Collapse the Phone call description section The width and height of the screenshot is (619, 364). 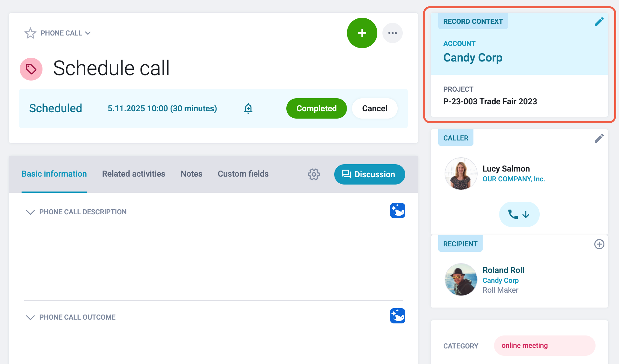click(x=30, y=212)
